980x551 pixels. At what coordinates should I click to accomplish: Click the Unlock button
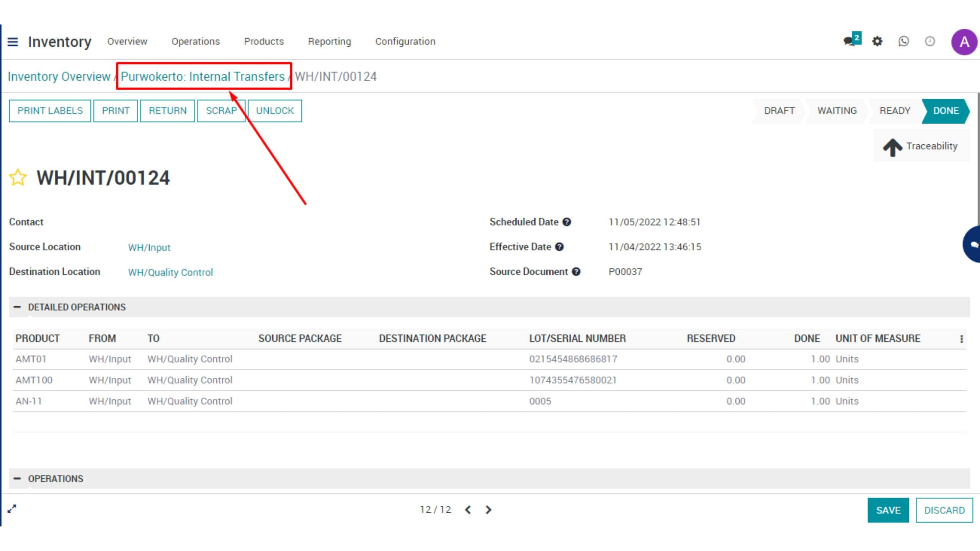click(x=275, y=111)
